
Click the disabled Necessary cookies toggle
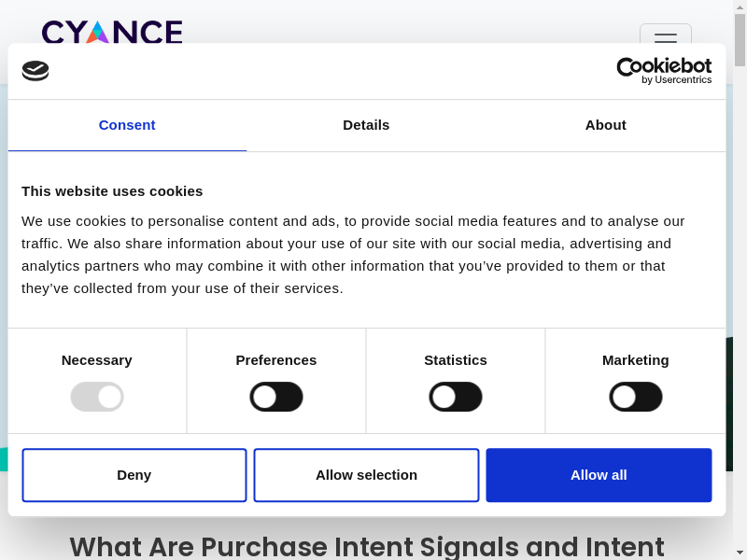point(97,397)
